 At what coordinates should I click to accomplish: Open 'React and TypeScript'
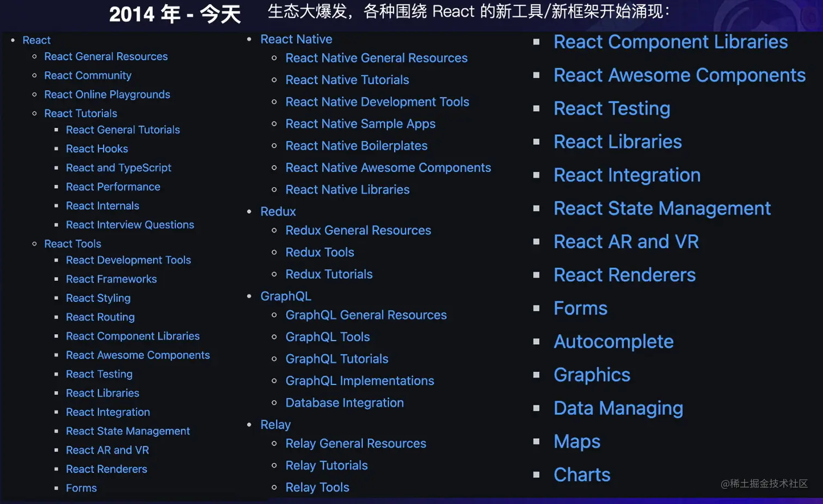coord(118,168)
